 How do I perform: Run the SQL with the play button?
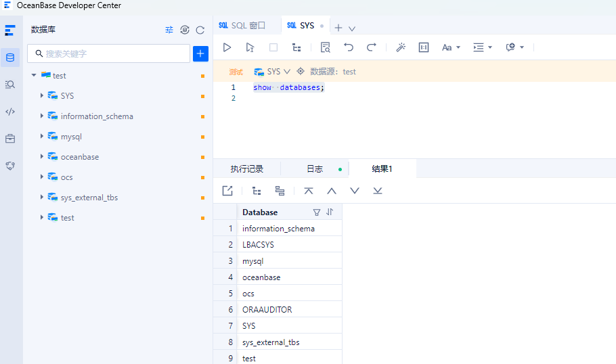pyautogui.click(x=227, y=47)
